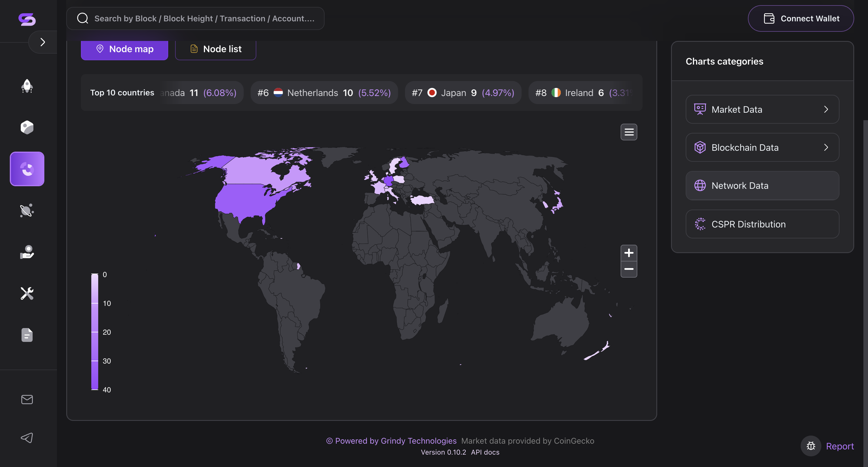Open the validators icon in the sidebar
Screen dimensions: 868x467
(27, 252)
